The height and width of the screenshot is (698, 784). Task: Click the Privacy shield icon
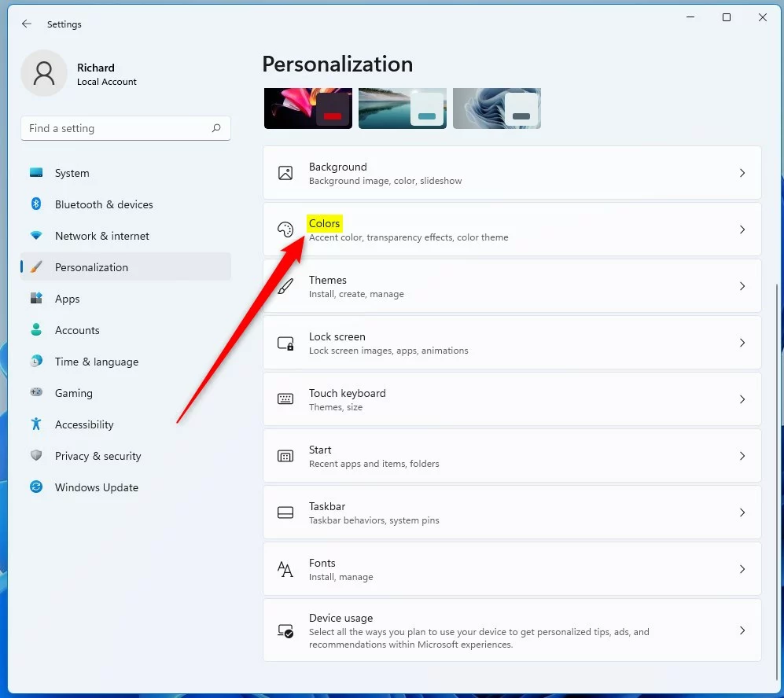(36, 455)
